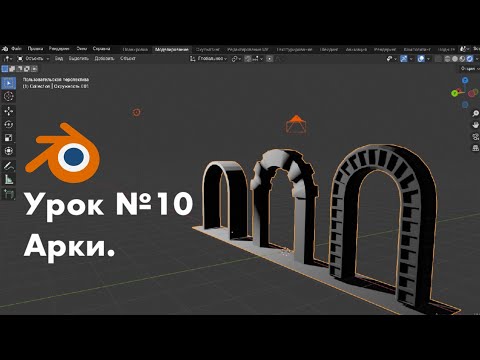Toggle X-ray mode button
Screen dimensions: 480x360
coord(439,59)
